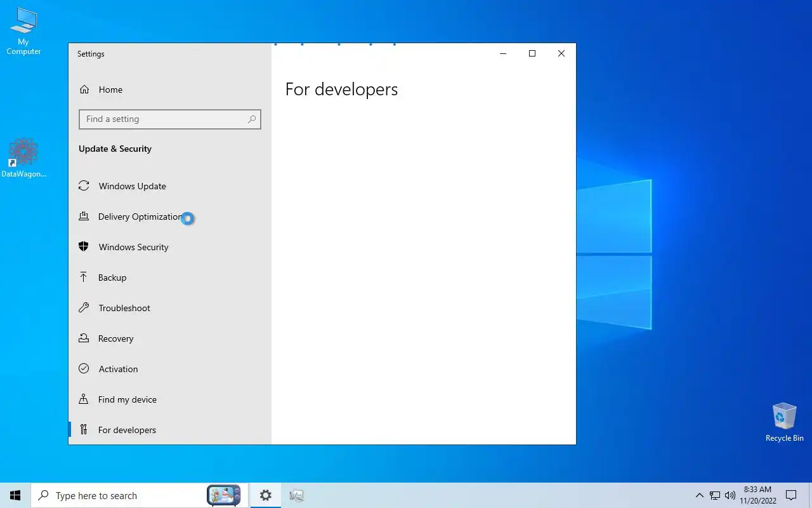The height and width of the screenshot is (508, 812).
Task: Go to Settings Home
Action: click(x=170, y=90)
